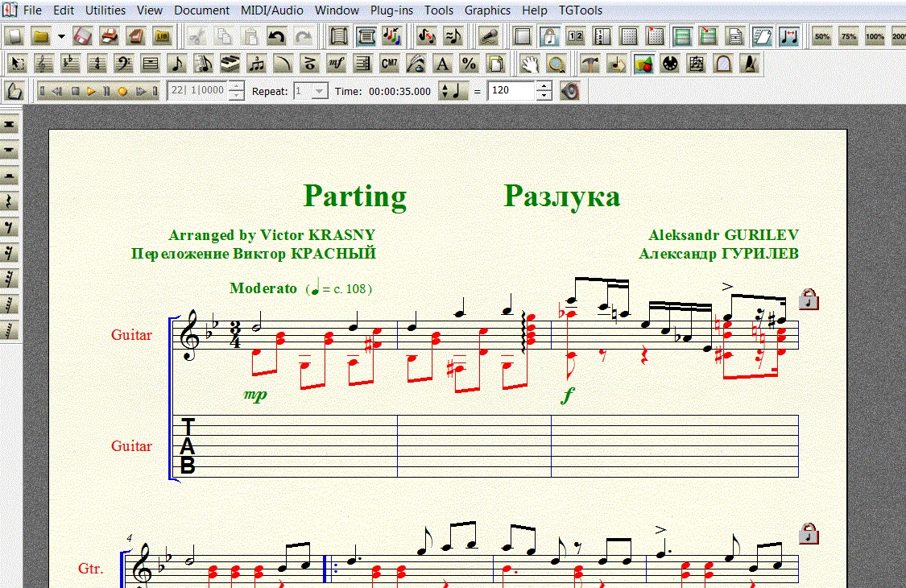
Task: Click the lock icon beside first system
Action: [x=809, y=300]
